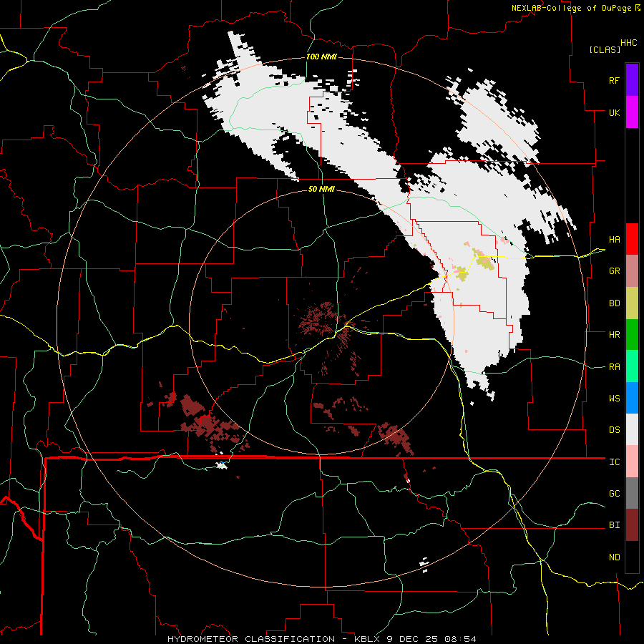
Task: Click the [CLAS] legend heading
Action: click(x=605, y=49)
